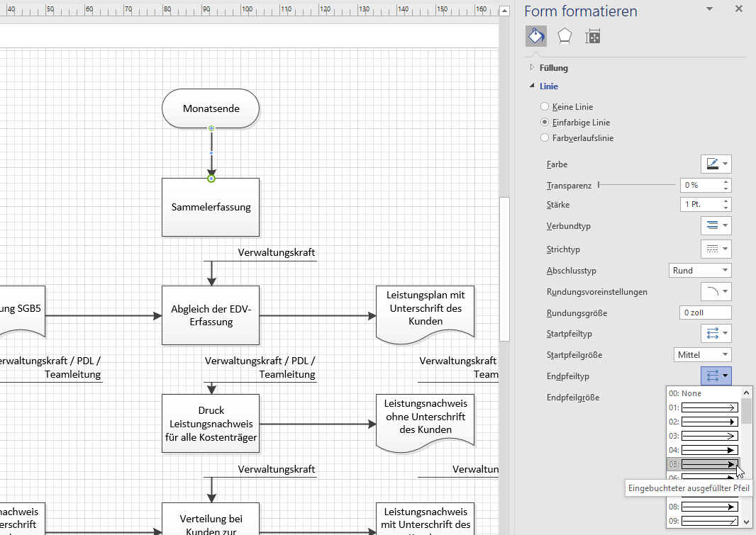Collapse the Linie section
The height and width of the screenshot is (535, 756).
(548, 86)
